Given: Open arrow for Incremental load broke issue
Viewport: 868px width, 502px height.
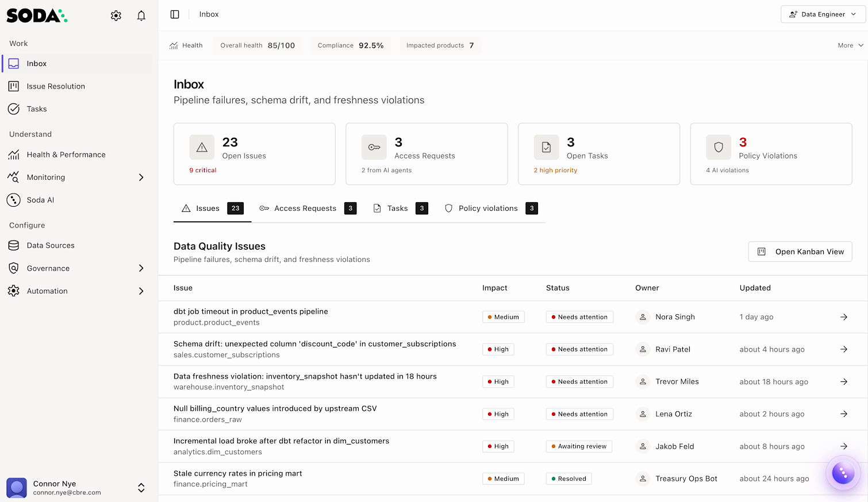Looking at the screenshot, I should click(x=844, y=446).
